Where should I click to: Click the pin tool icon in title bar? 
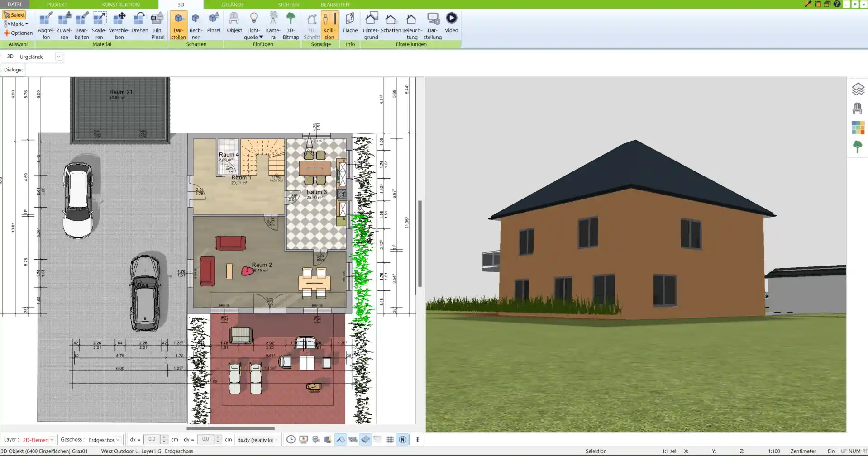[808, 4]
